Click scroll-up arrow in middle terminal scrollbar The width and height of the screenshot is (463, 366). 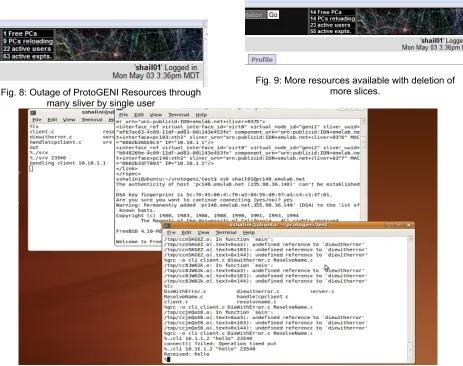(363, 121)
